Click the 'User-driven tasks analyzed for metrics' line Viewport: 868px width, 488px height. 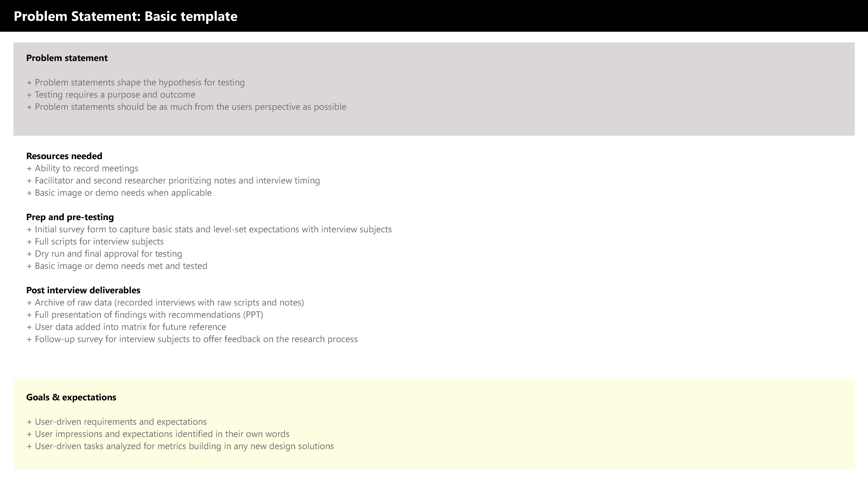(x=180, y=446)
